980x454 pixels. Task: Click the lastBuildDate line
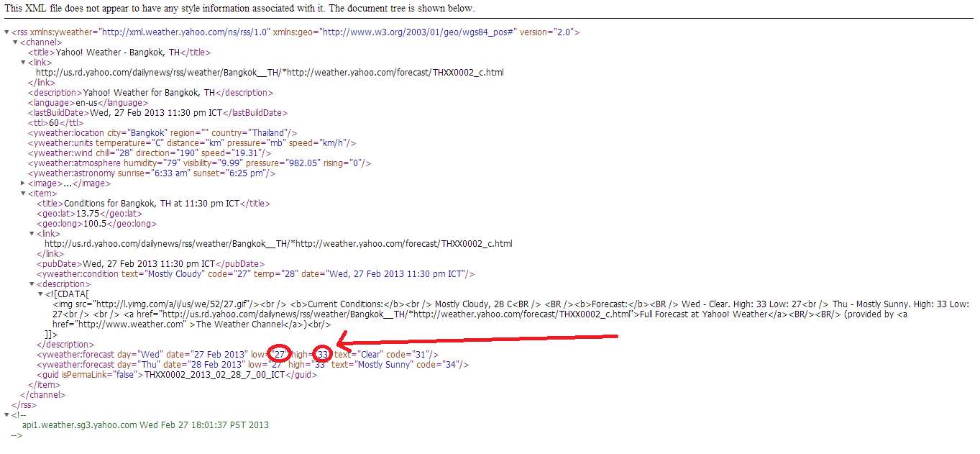[x=158, y=113]
